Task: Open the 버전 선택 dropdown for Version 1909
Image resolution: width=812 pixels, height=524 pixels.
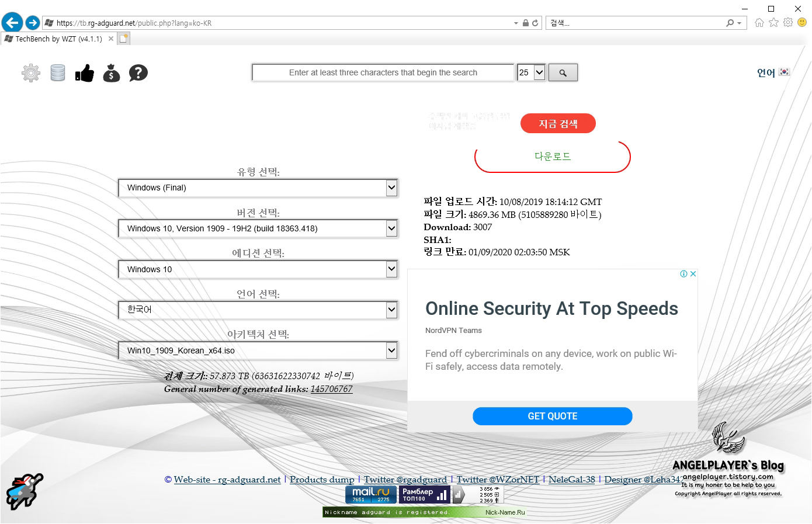Action: point(258,228)
